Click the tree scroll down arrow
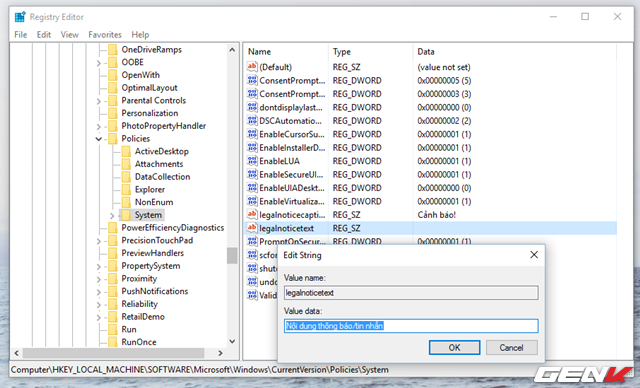Screen dimensions: 640x388 point(232,341)
